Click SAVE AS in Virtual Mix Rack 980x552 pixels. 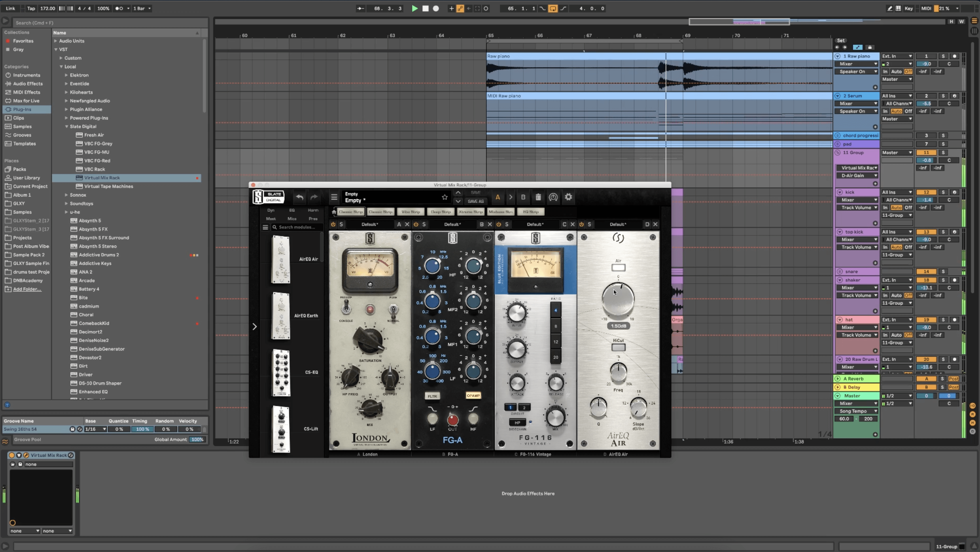[476, 202]
